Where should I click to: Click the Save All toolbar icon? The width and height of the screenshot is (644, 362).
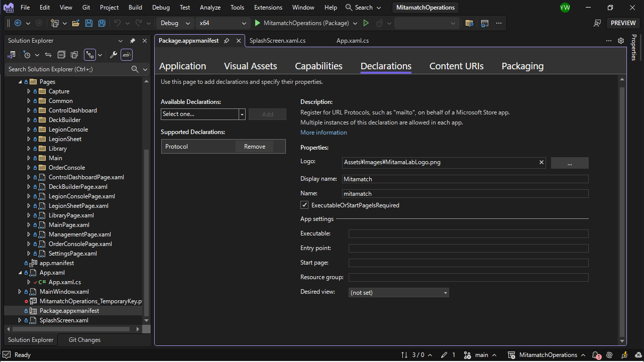pos(101,23)
